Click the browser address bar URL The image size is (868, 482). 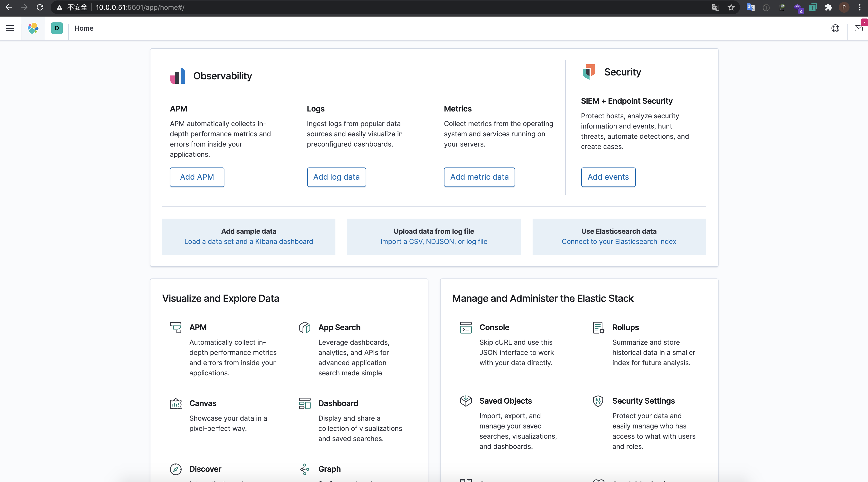click(x=140, y=7)
